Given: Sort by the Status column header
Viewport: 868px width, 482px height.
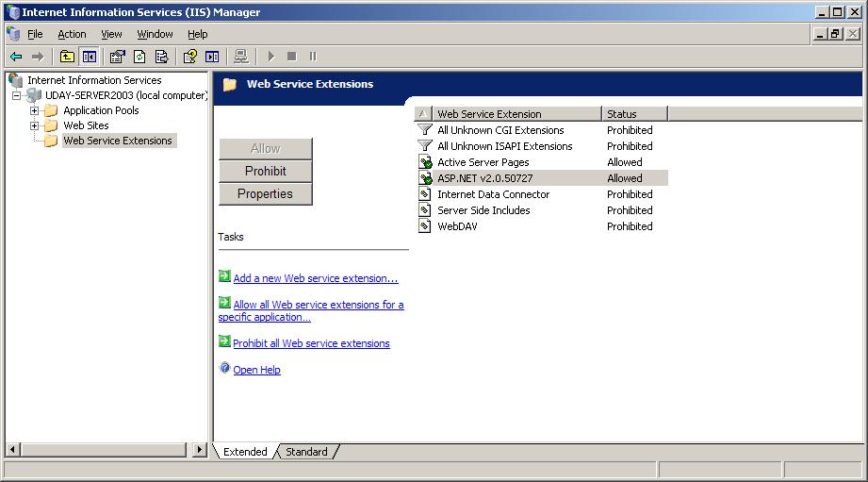Looking at the screenshot, I should (634, 113).
